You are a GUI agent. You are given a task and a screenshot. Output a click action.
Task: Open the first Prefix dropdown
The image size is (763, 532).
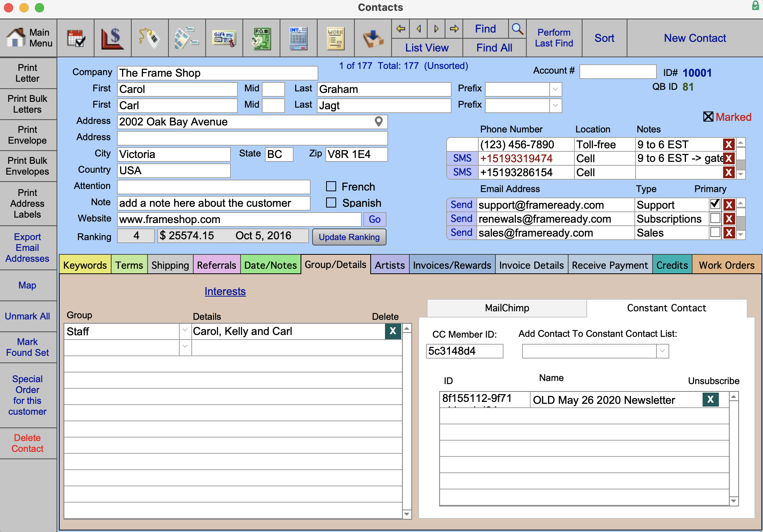pos(555,89)
